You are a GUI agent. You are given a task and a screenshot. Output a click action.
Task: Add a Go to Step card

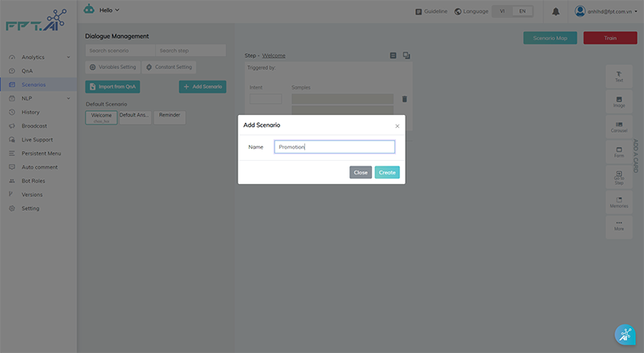click(619, 178)
